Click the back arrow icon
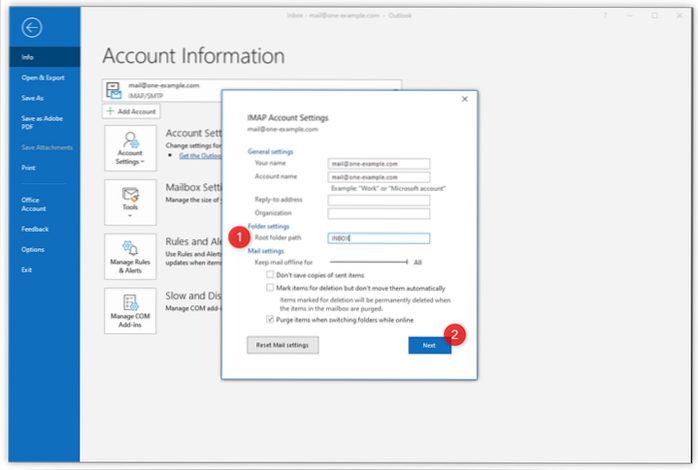The width and height of the screenshot is (698, 470). (x=30, y=27)
